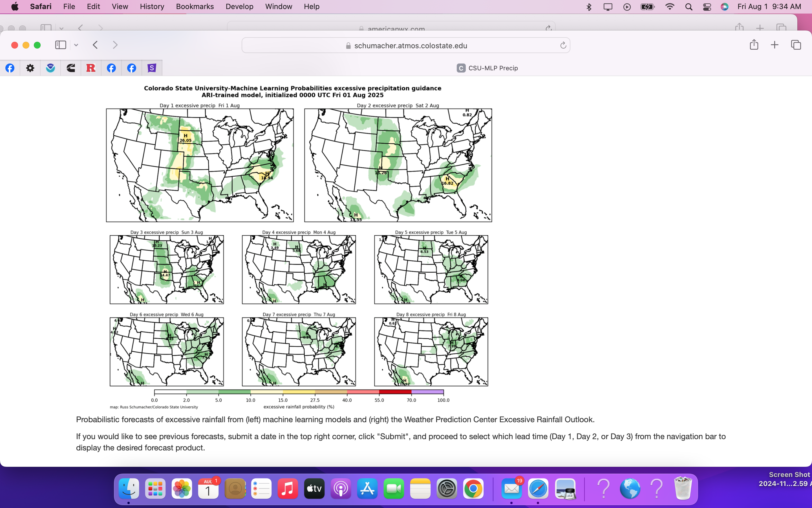Click Day 5 excessive precip Tue map
The image size is (812, 508).
pos(431,270)
